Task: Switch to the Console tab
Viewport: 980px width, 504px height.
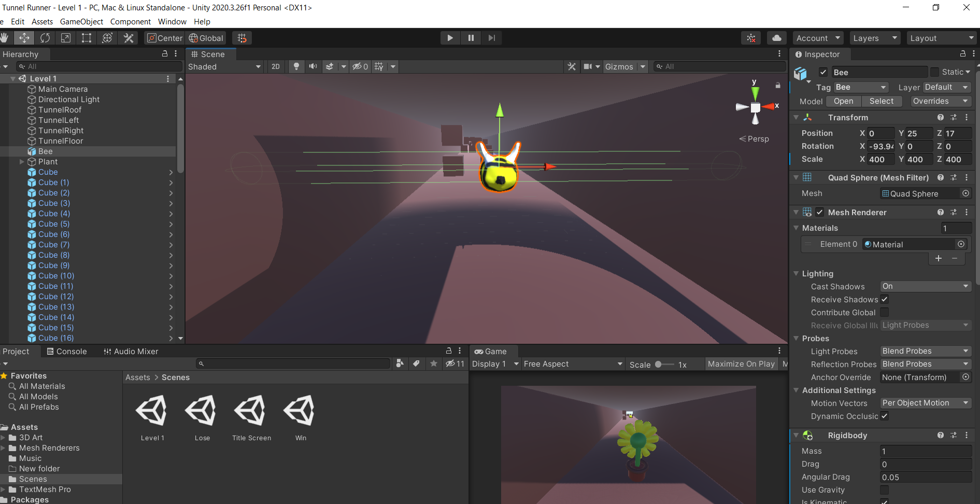Action: coord(67,352)
